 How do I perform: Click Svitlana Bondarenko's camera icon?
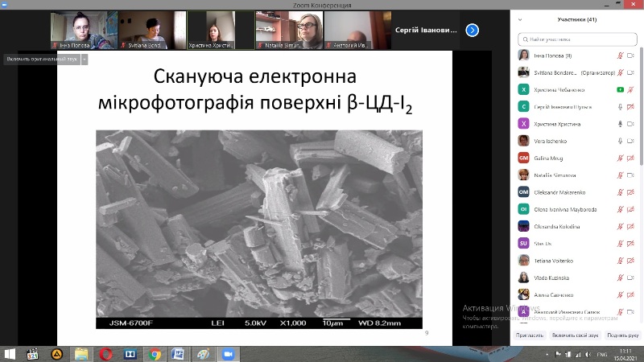(631, 72)
